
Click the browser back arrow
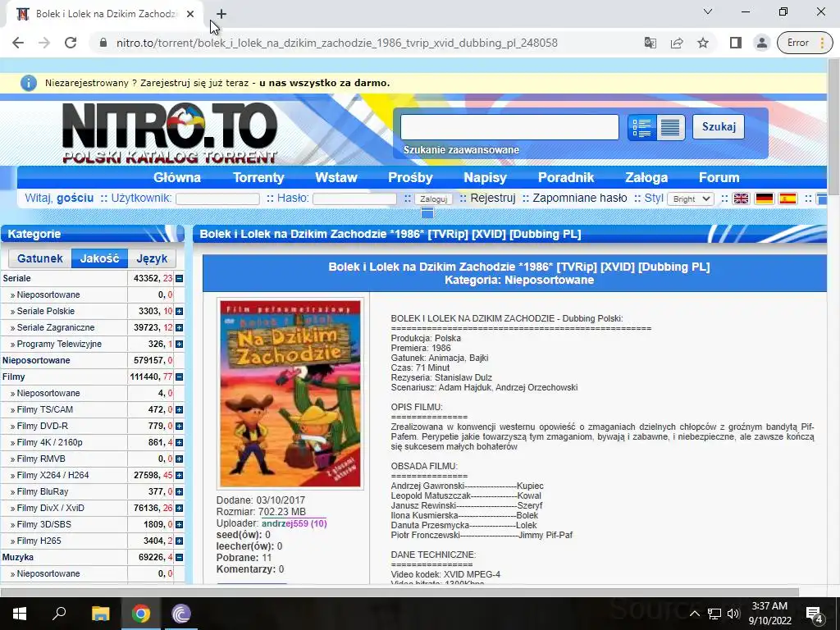pos(18,43)
